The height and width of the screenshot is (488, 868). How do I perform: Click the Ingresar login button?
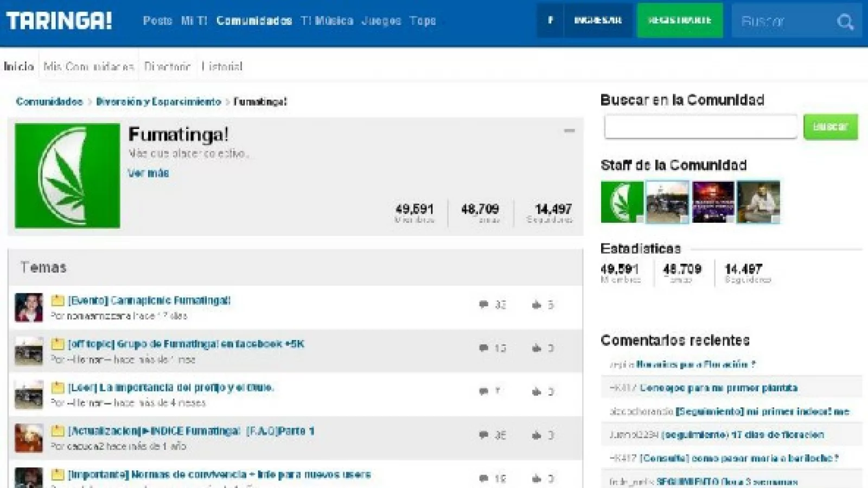pos(598,21)
